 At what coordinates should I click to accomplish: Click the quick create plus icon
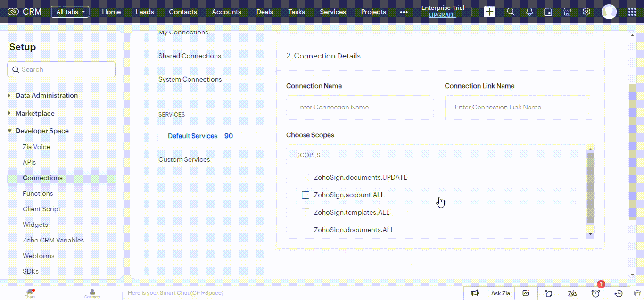pos(489,11)
